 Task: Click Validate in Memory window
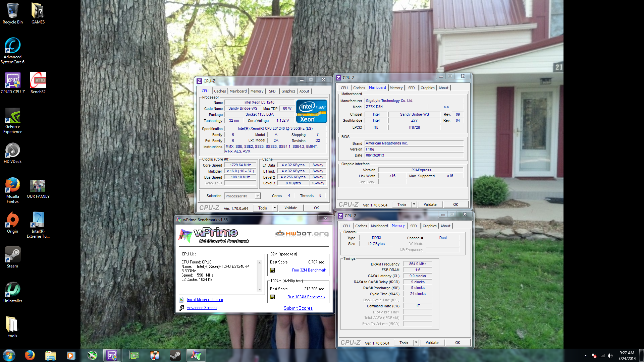432,343
